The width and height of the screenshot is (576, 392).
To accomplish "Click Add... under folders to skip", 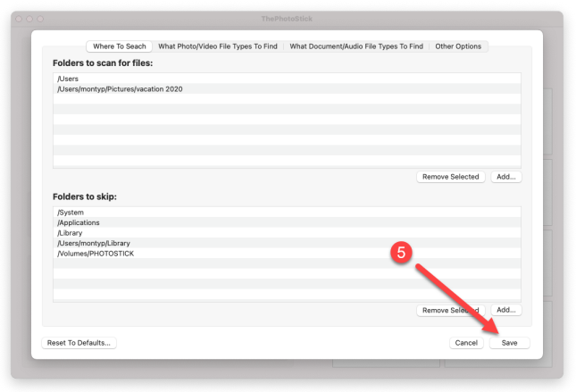I will pyautogui.click(x=506, y=310).
